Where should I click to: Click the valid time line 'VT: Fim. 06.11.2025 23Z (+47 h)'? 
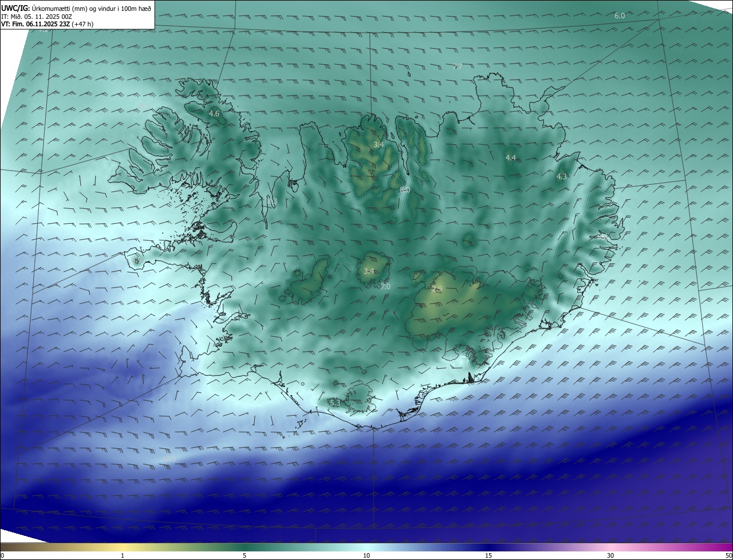tap(47, 24)
